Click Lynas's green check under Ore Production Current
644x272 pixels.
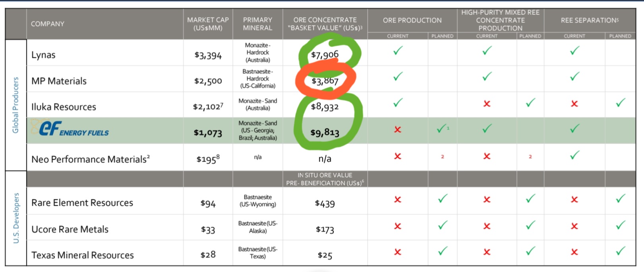(x=398, y=51)
